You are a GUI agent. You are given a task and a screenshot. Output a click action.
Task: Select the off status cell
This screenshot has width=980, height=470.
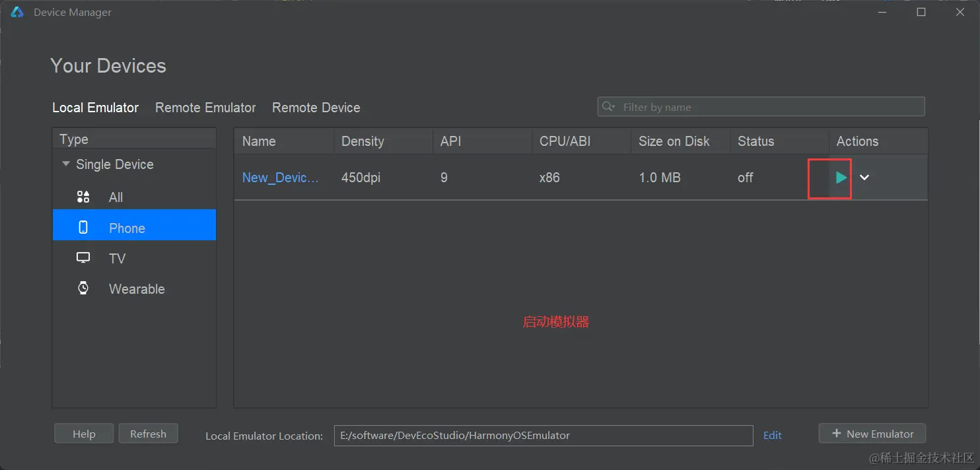click(x=746, y=178)
